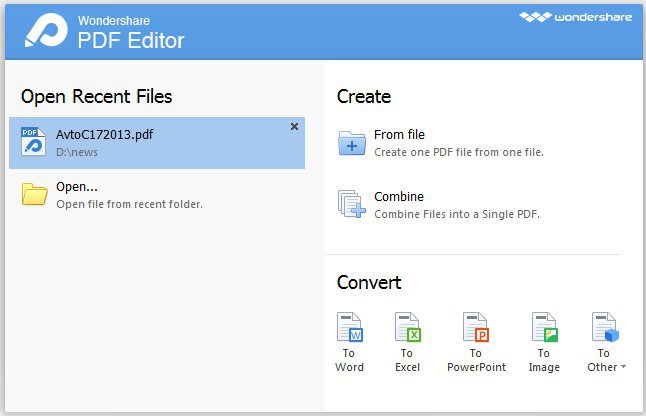Click the To Image conversion icon
This screenshot has width=646, height=416.
[545, 327]
